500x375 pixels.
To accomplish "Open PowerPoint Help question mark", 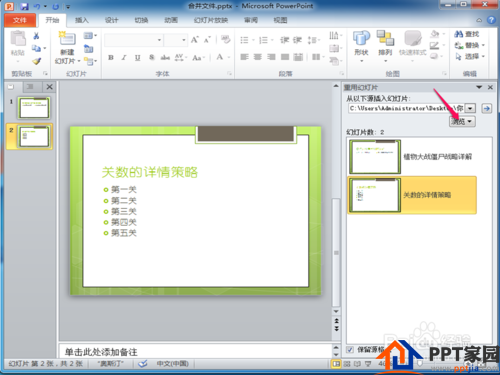I will [491, 20].
